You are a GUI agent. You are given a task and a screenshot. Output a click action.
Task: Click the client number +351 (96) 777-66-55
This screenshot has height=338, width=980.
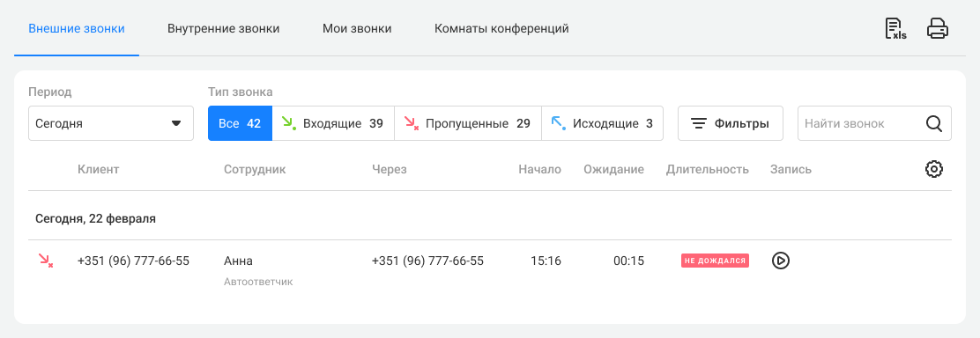click(133, 261)
